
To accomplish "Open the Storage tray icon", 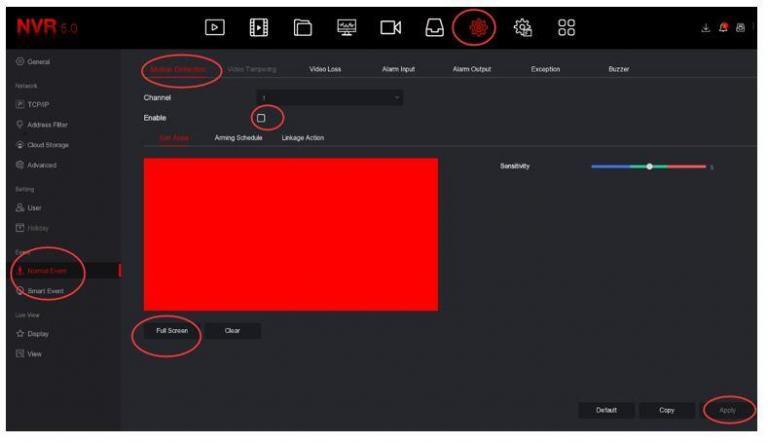I will (x=434, y=27).
